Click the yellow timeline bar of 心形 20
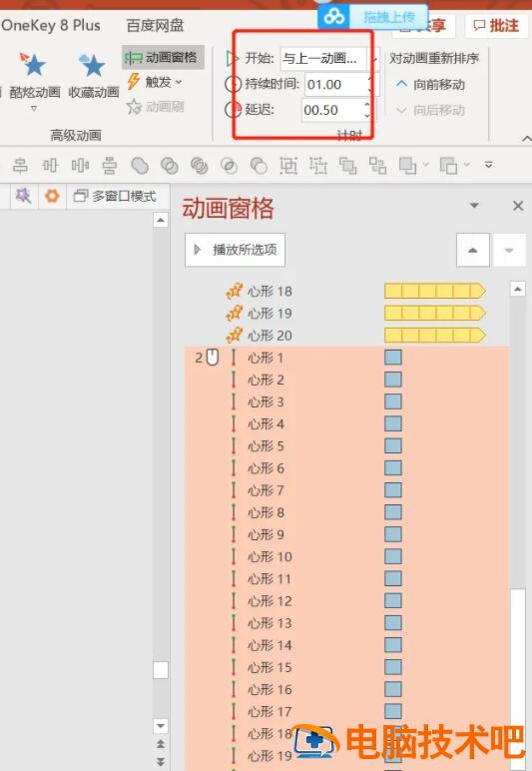Viewport: 532px width, 771px height. coord(435,336)
